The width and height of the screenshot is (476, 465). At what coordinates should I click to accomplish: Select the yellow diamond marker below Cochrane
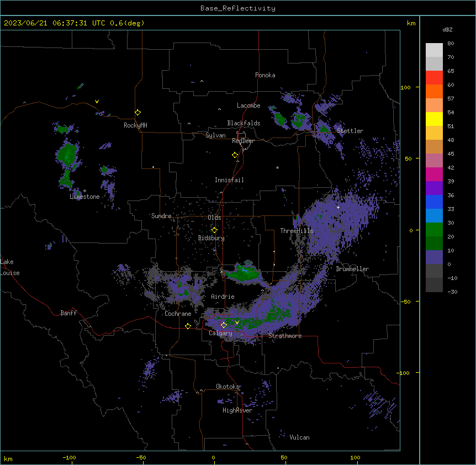[x=188, y=326]
